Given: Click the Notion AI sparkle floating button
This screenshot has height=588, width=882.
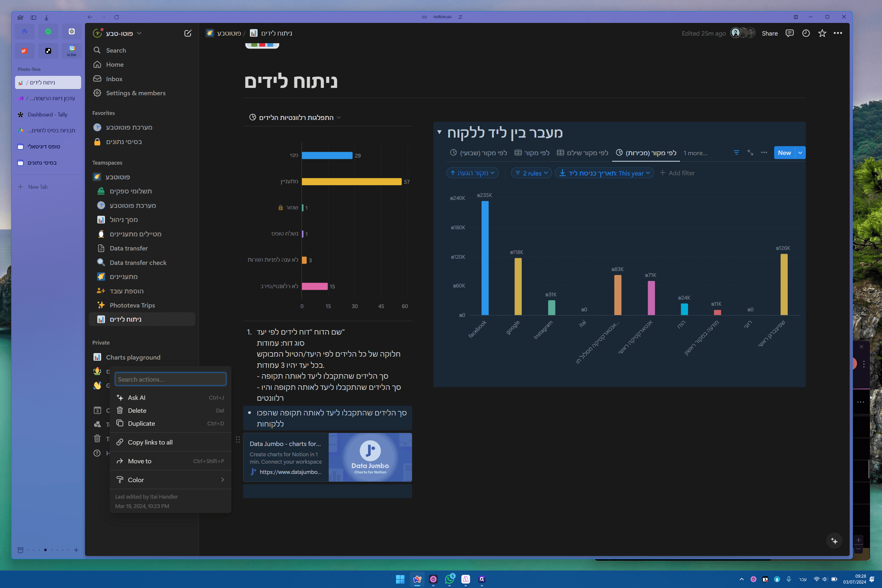Looking at the screenshot, I should tap(834, 540).
